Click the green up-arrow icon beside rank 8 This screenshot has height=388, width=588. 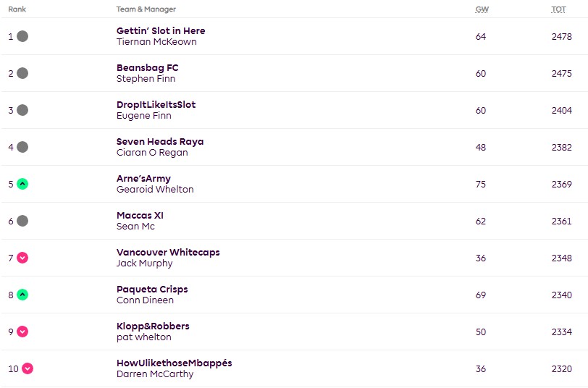[22, 295]
